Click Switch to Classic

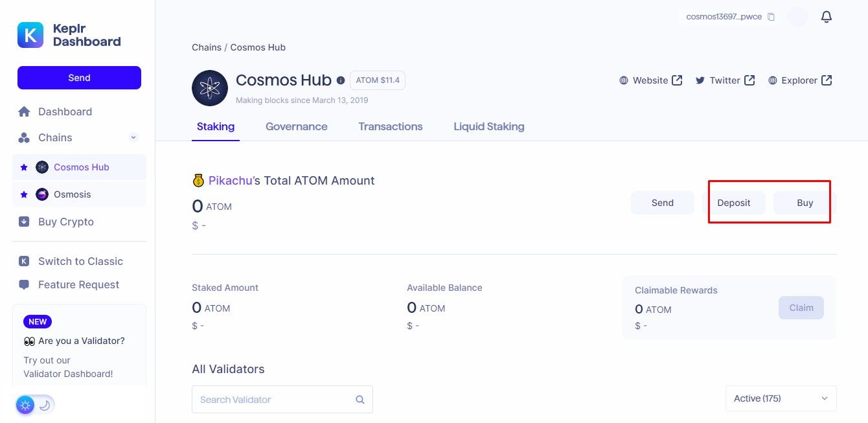click(x=79, y=261)
